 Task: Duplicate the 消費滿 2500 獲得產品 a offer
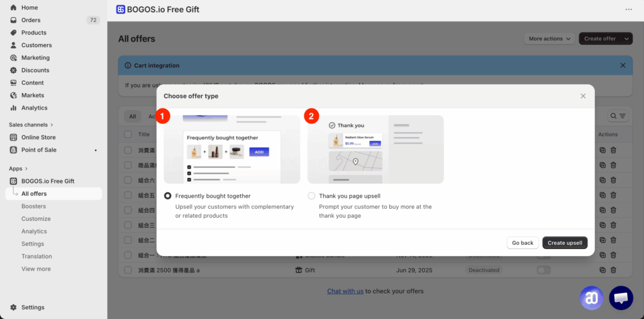602,270
